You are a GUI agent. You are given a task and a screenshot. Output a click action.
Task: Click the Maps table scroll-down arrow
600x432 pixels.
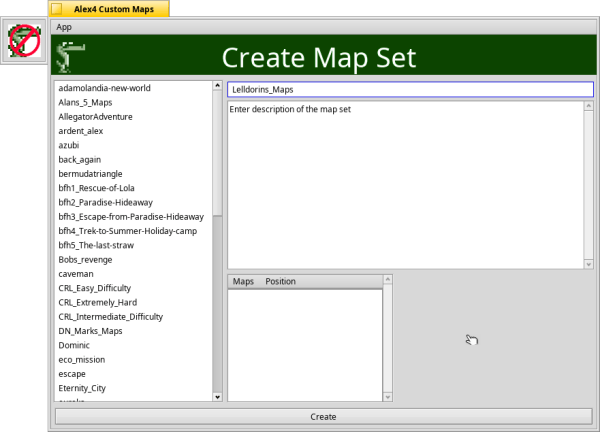click(x=388, y=397)
